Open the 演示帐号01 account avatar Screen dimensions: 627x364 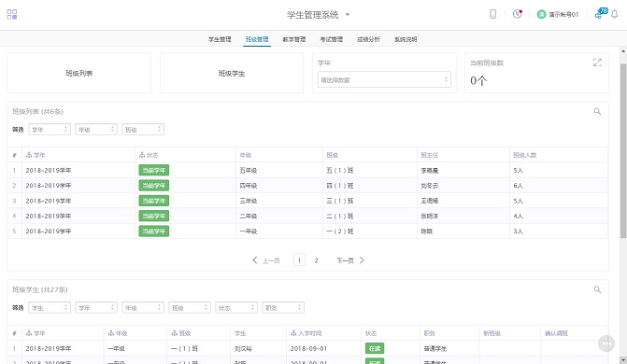coord(541,14)
